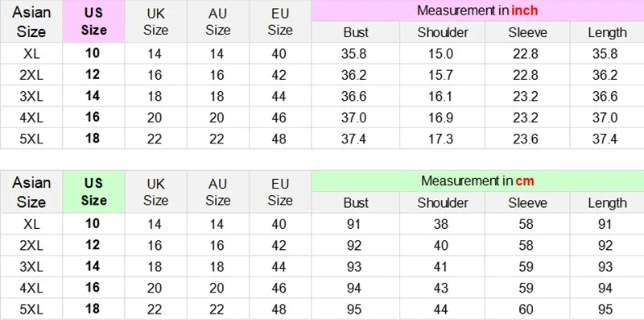Image resolution: width=644 pixels, height=320 pixels.
Task: Click shoulder value 43 in cm table
Action: 440,288
